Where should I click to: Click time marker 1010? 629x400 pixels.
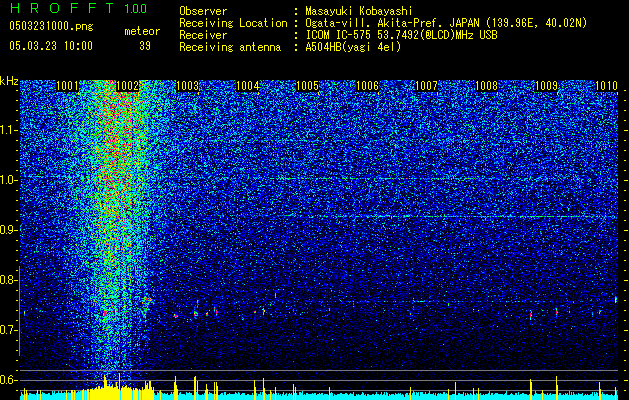(x=606, y=86)
